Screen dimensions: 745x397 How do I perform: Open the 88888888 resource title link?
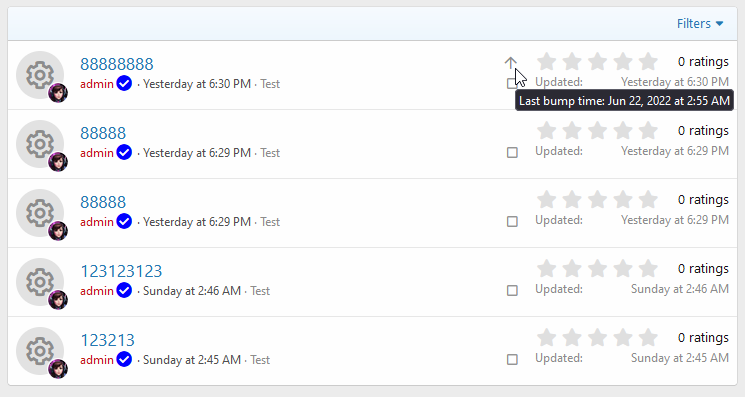117,64
